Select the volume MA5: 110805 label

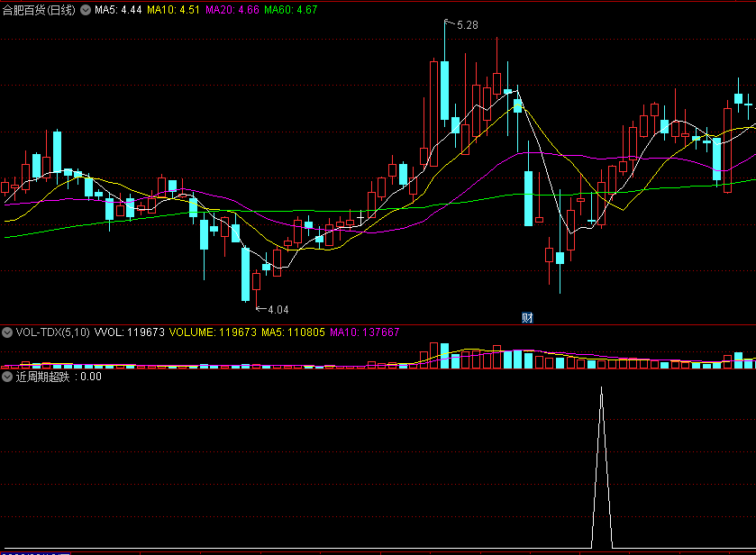click(x=293, y=332)
